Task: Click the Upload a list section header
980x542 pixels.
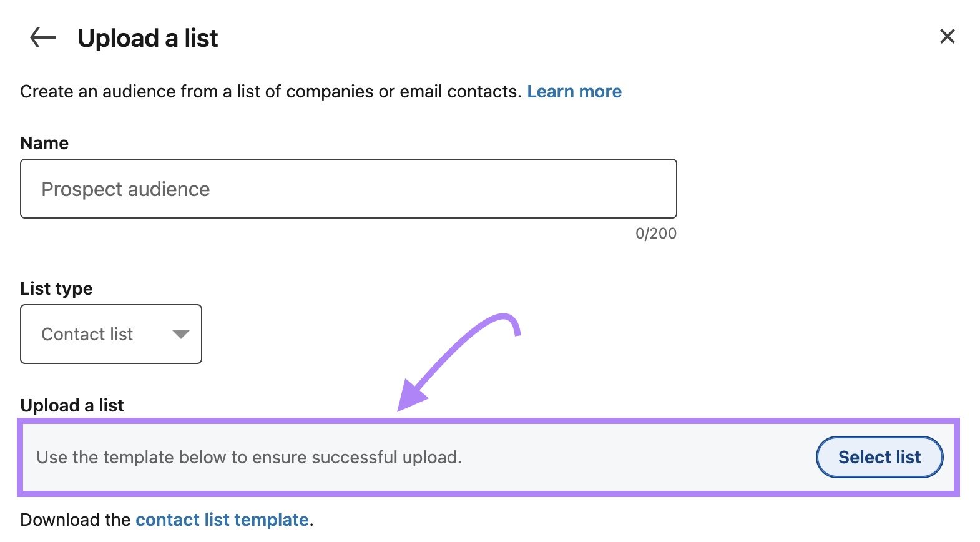Action: coord(72,405)
